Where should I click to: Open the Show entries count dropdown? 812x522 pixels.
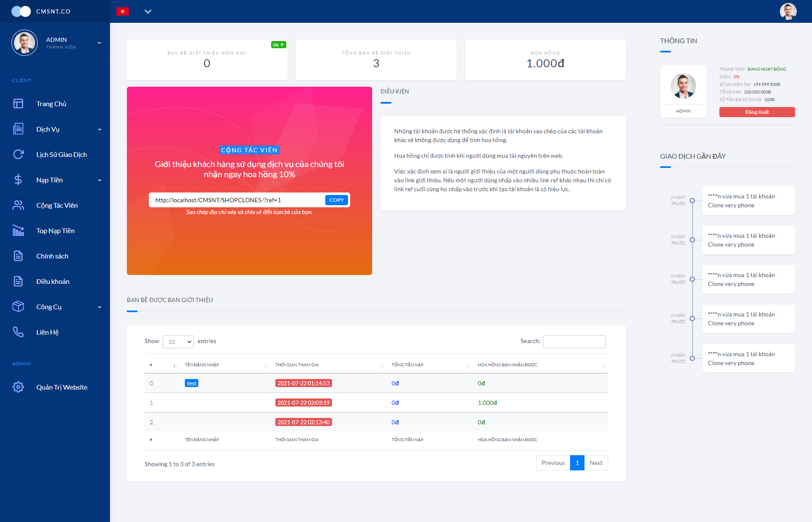click(178, 342)
